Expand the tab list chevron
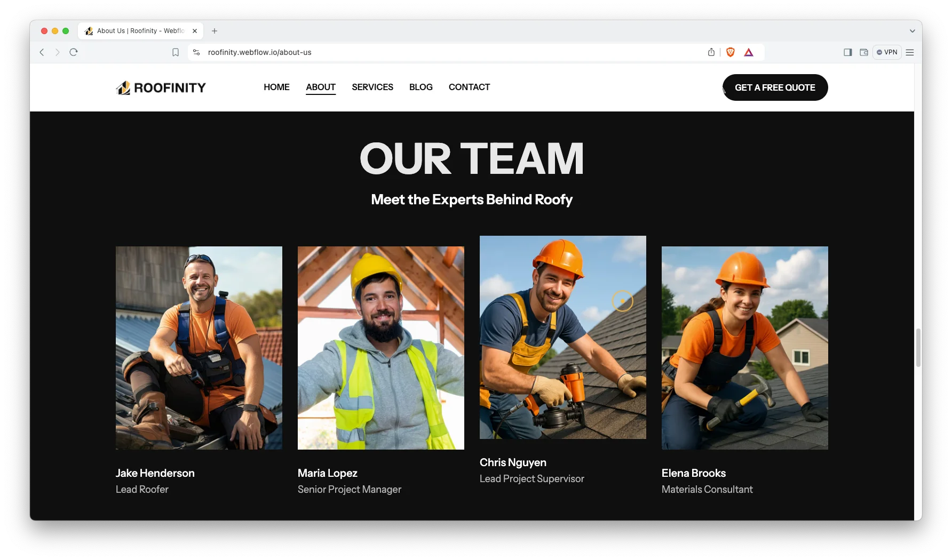This screenshot has height=560, width=952. click(x=912, y=31)
